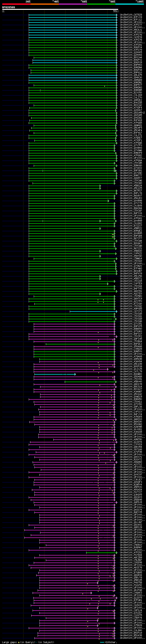
Task: Open hit UniRef100_C5KP74
Action: point(131,617)
